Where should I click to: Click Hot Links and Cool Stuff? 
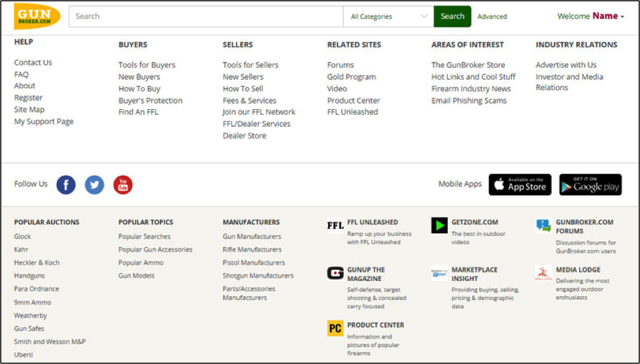pos(473,76)
